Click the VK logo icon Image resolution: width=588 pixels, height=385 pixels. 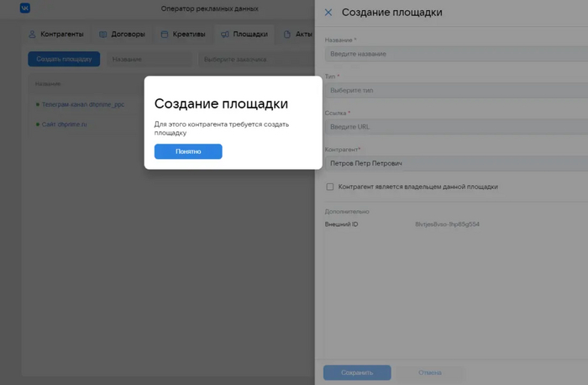pos(25,8)
